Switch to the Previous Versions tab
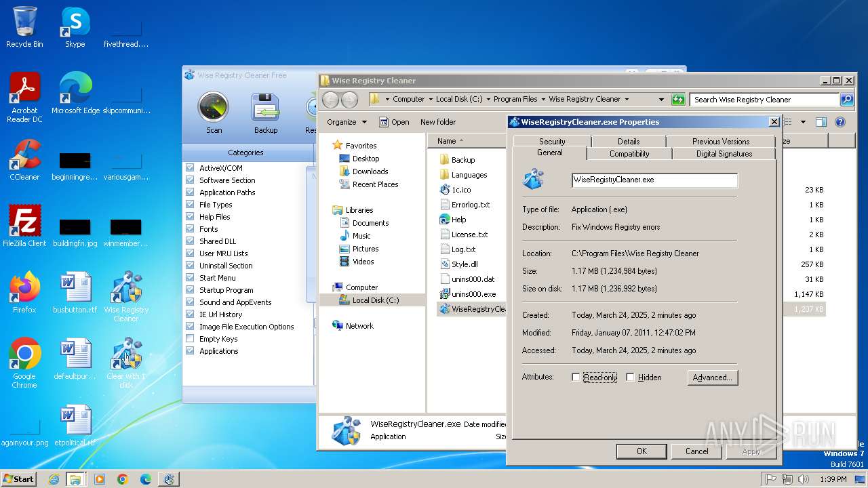 [x=721, y=141]
